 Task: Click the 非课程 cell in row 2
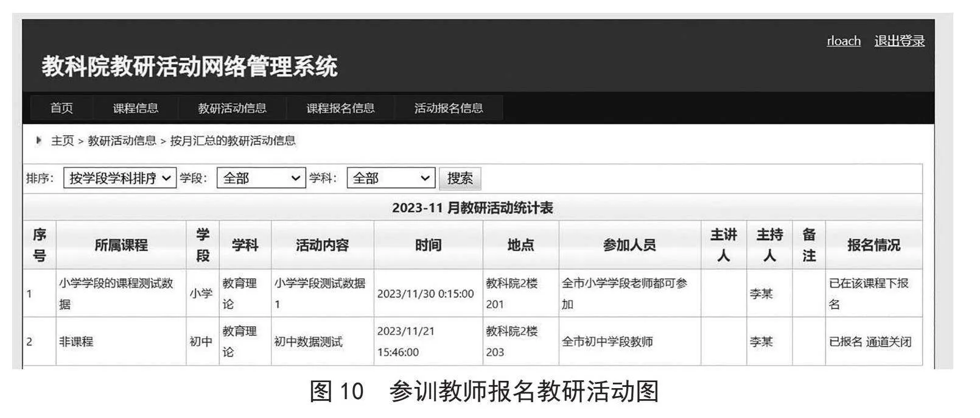tap(121, 341)
